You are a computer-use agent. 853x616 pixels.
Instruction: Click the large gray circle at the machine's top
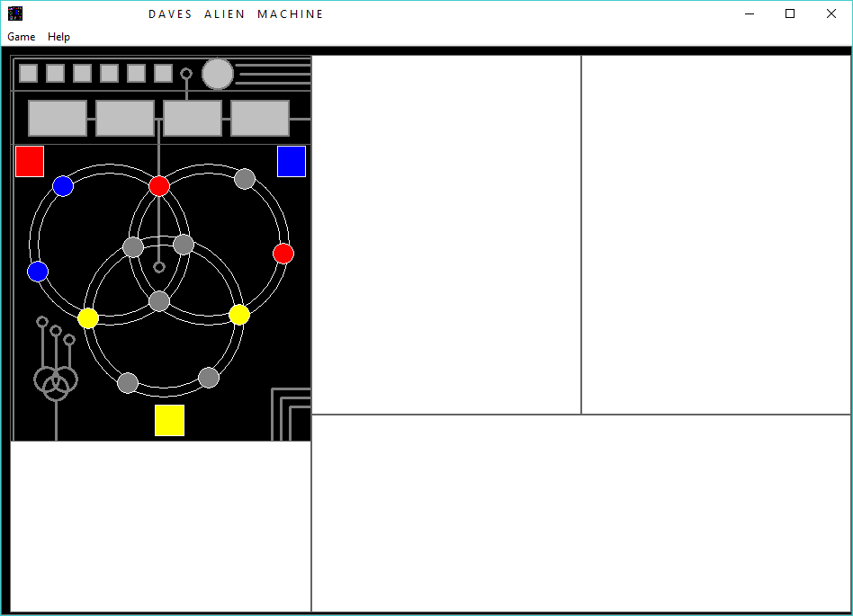218,74
